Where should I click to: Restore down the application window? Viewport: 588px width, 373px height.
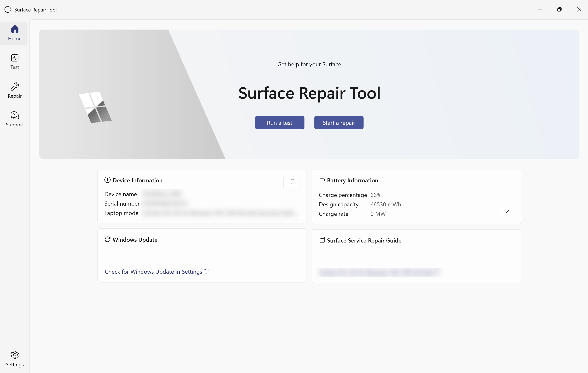pos(559,9)
